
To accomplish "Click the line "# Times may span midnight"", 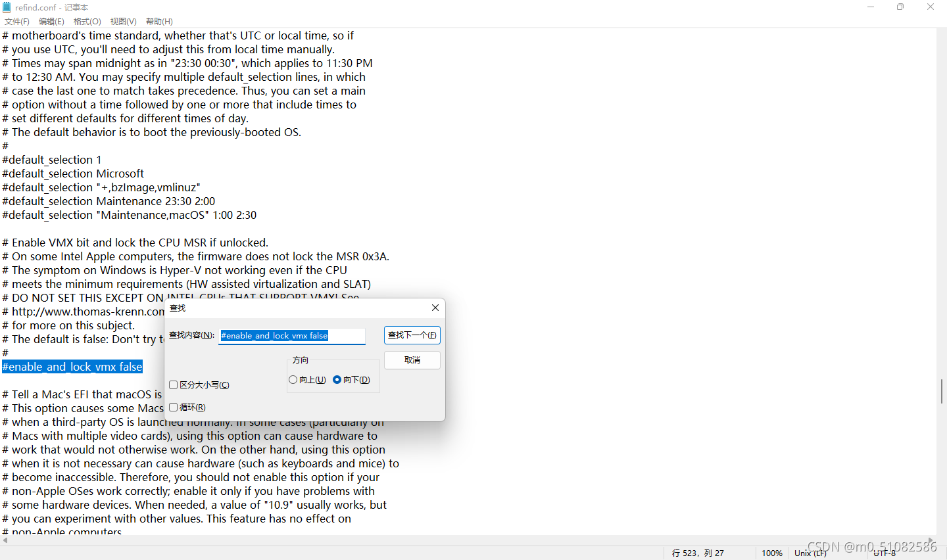I will [187, 63].
